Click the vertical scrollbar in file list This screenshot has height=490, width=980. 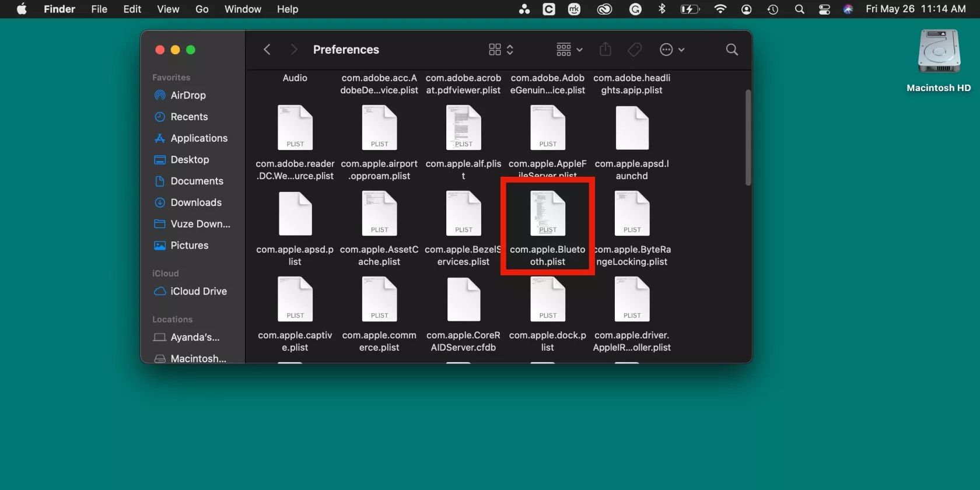[x=748, y=138]
